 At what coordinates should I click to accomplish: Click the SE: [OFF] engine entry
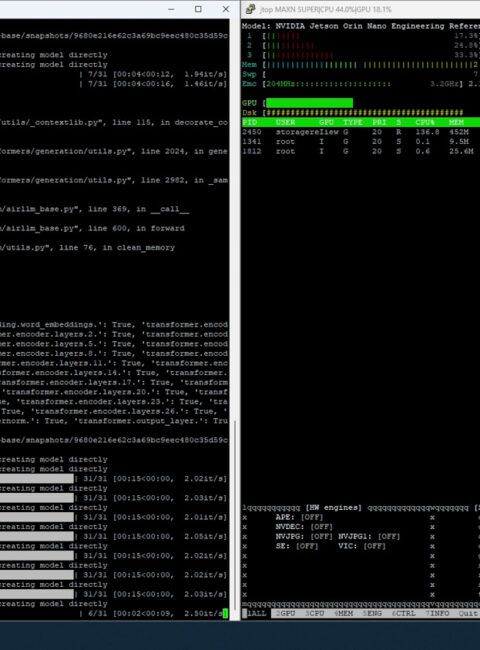(x=297, y=546)
